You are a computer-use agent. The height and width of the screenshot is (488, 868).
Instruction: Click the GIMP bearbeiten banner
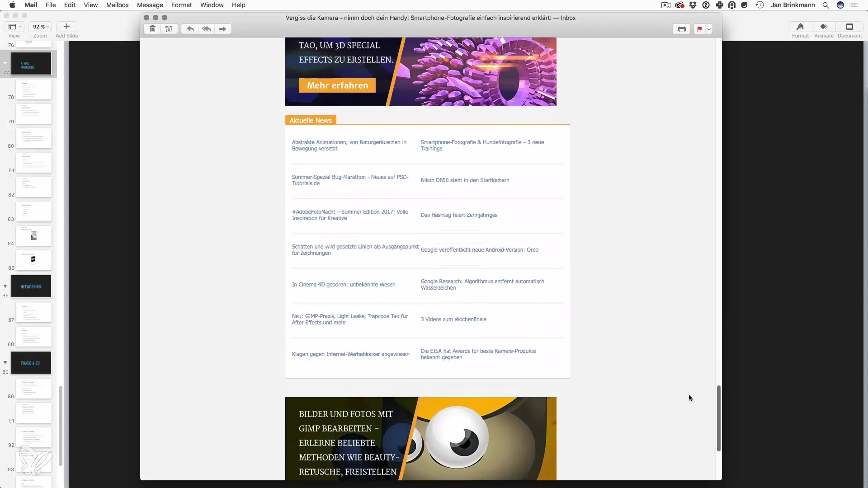pyautogui.click(x=420, y=438)
